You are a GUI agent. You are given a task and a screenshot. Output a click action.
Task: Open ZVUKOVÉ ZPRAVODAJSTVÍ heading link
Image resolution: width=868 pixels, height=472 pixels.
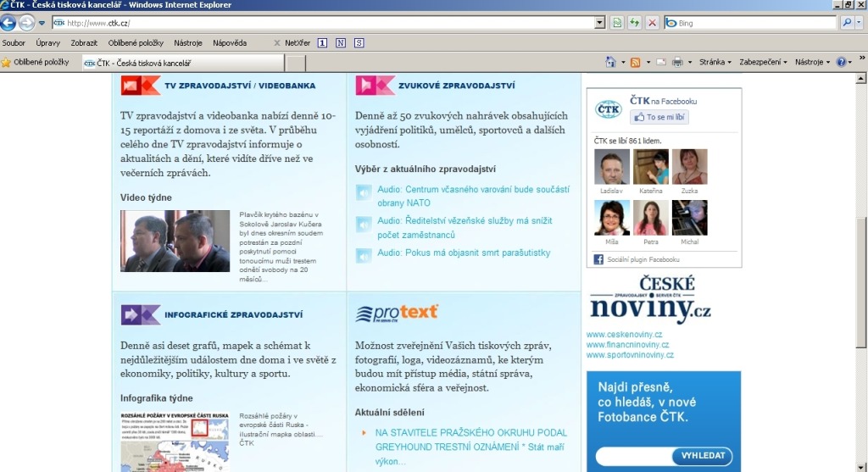point(457,86)
